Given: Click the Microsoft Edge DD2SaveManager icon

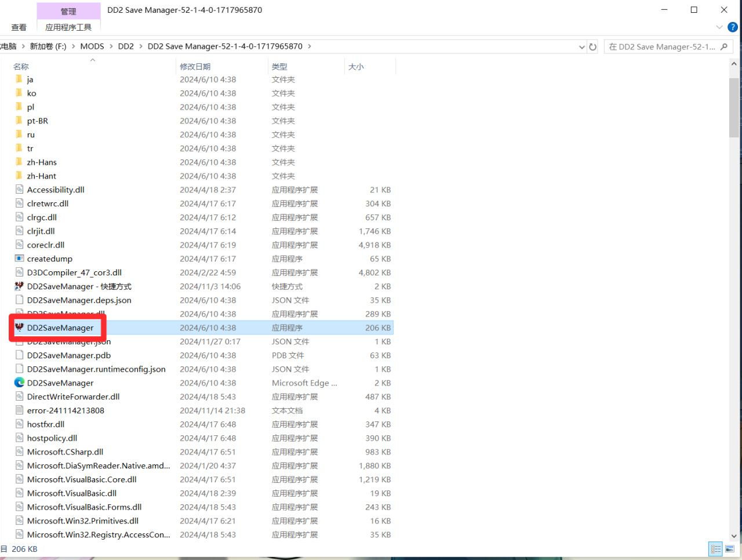Looking at the screenshot, I should point(19,383).
